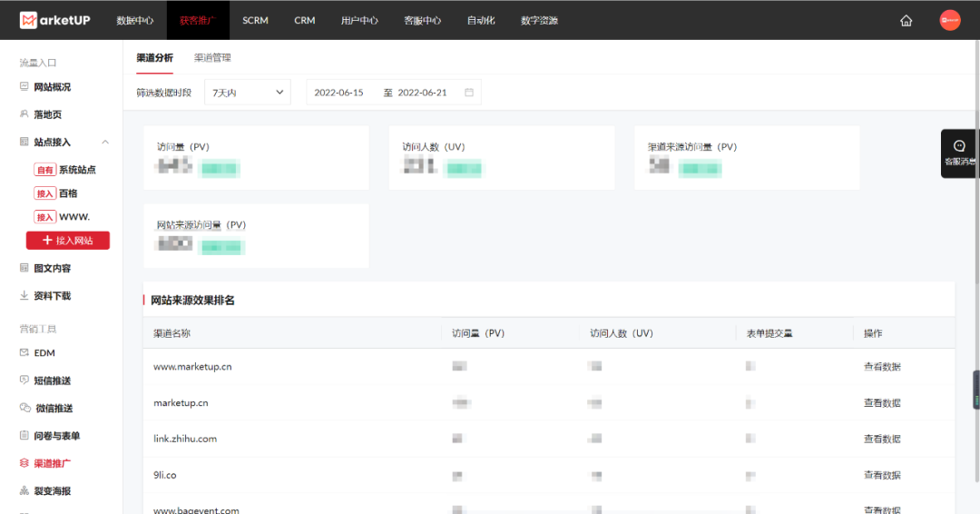Click 表单提交量 column header

click(769, 333)
